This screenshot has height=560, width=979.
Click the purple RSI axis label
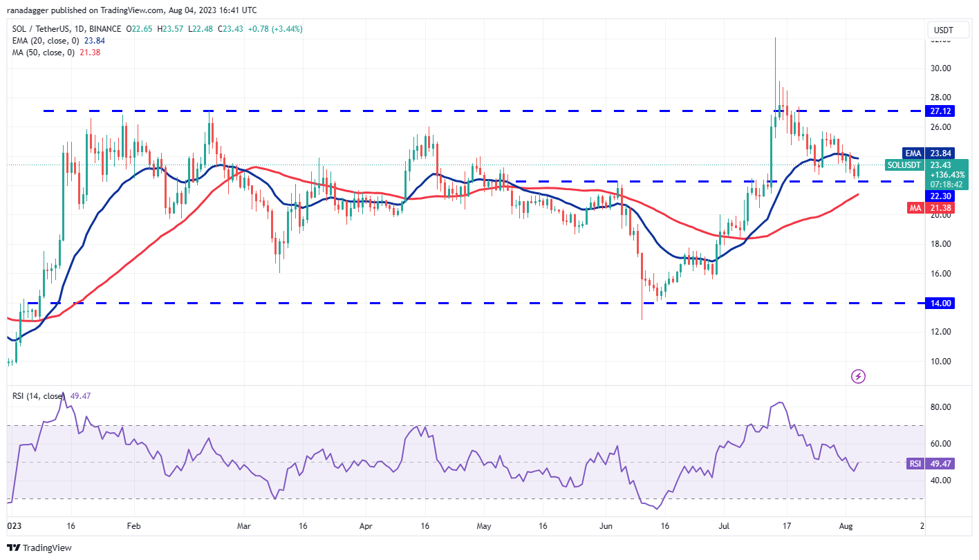tap(913, 464)
